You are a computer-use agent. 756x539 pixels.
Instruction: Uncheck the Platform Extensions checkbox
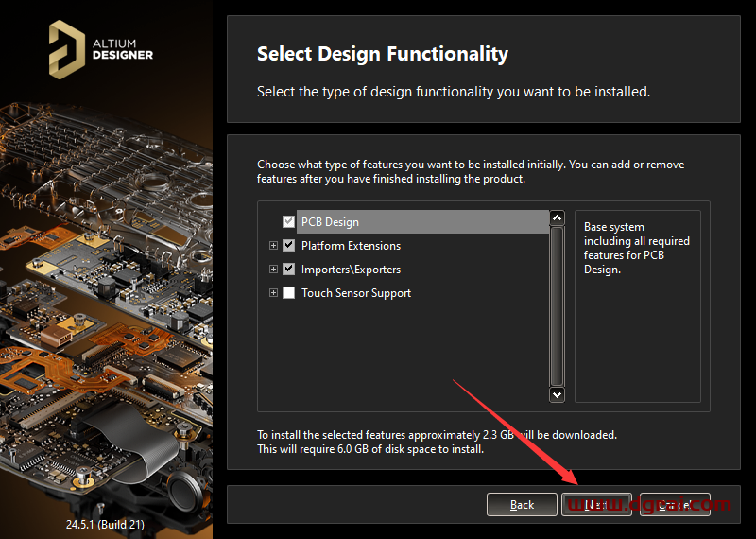coord(288,246)
